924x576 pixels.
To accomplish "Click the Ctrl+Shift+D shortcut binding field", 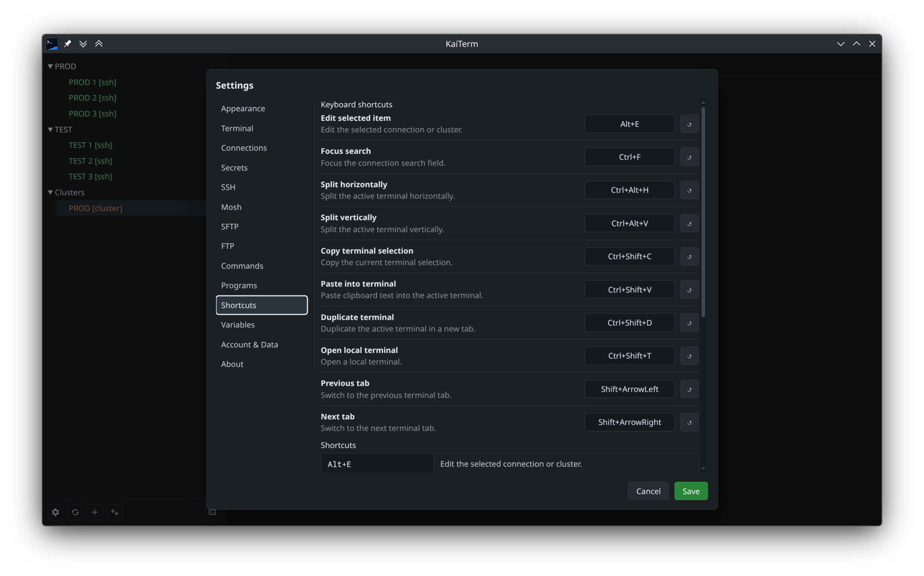I will point(629,323).
